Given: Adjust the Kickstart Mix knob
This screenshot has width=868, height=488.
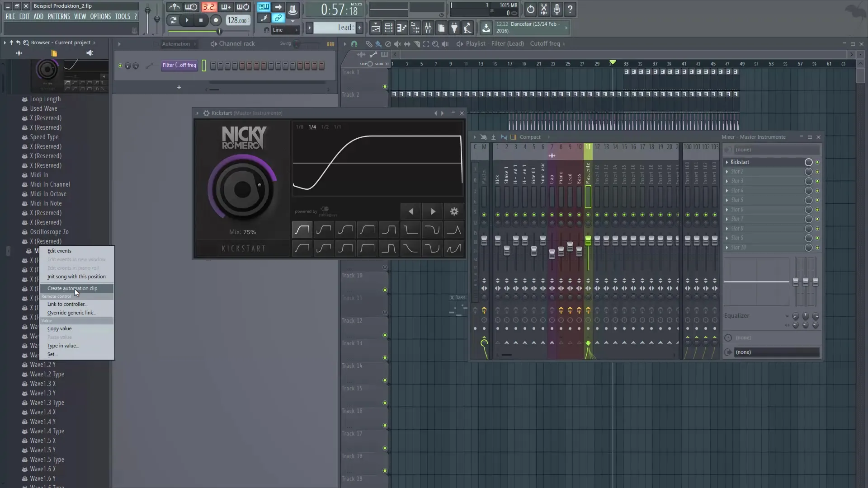Looking at the screenshot, I should (242, 189).
